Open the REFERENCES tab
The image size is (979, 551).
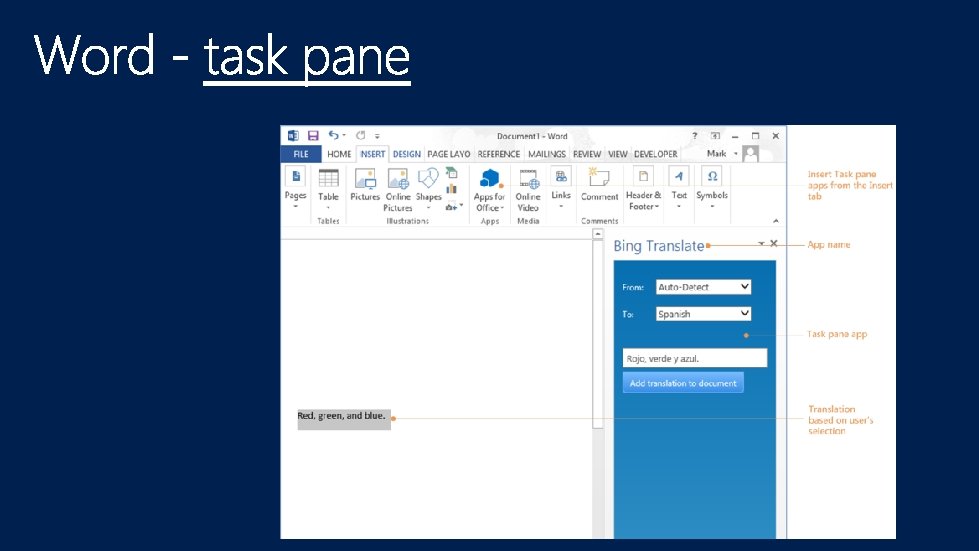(498, 154)
